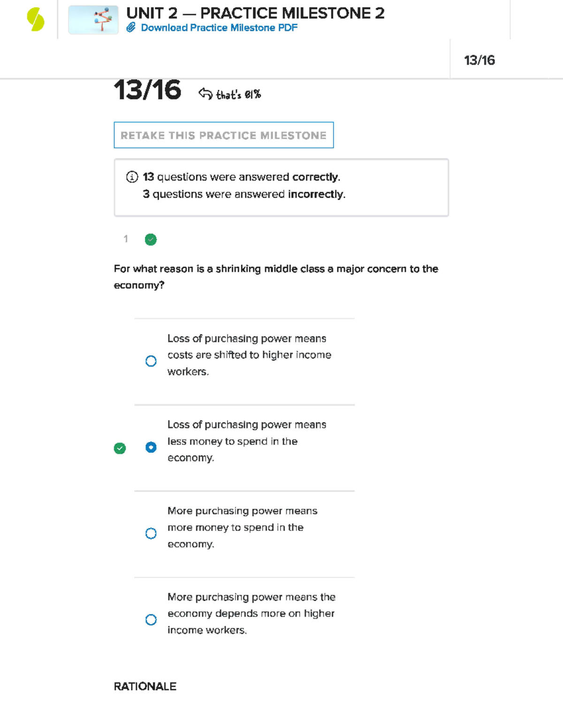563x728 pixels.
Task: Click the share arrow icon beside score
Action: point(205,94)
